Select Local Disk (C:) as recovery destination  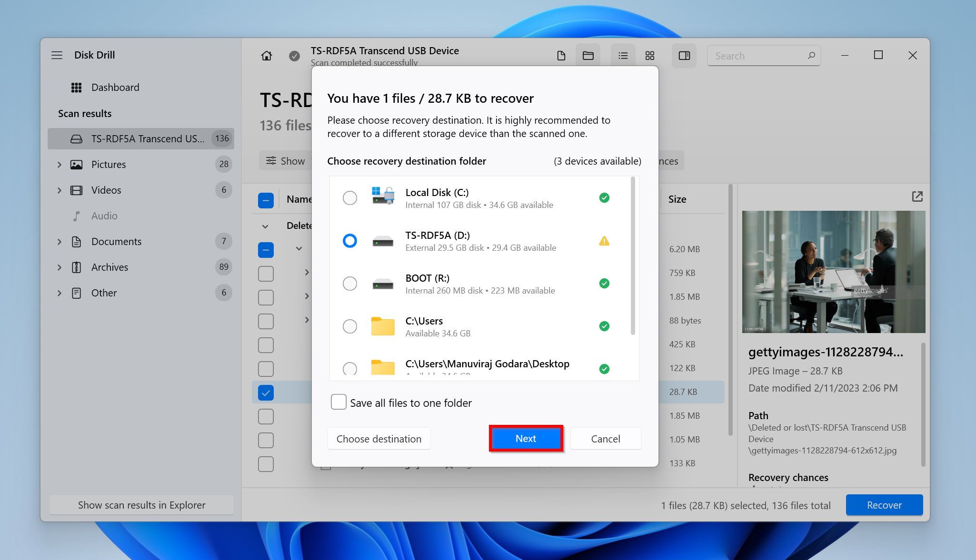349,197
